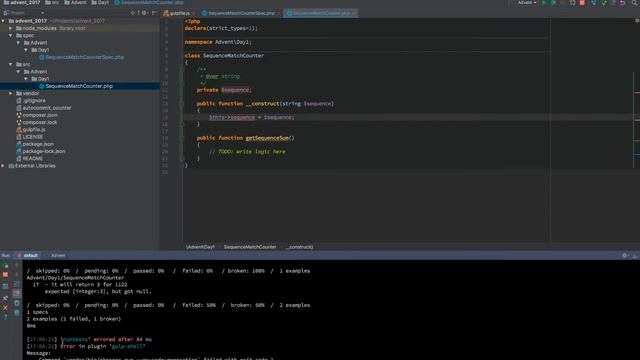Open gulpfile.js in the project tree
This screenshot has width=640, height=360.
[x=33, y=129]
